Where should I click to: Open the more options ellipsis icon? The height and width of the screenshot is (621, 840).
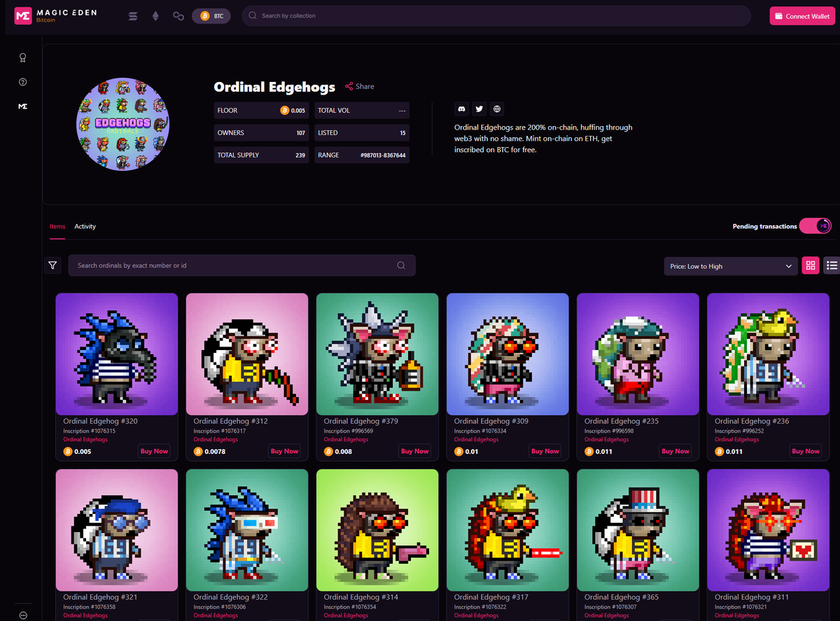[x=22, y=615]
